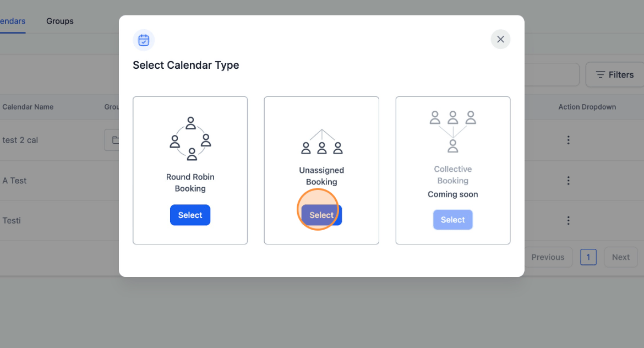Image resolution: width=644 pixels, height=348 pixels.
Task: Switch to the Calendars tab
Action: [13, 21]
